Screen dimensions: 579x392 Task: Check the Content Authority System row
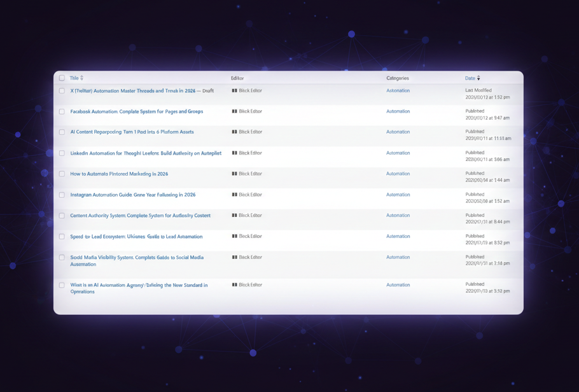click(x=62, y=215)
